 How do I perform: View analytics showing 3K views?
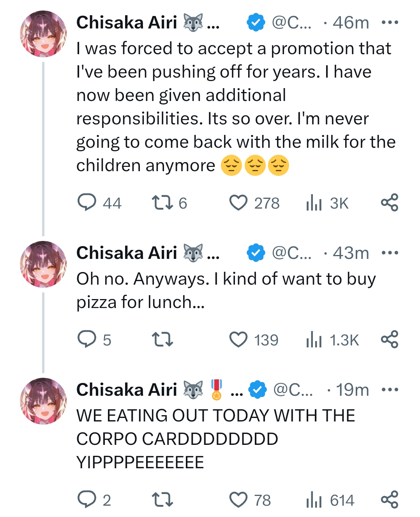click(x=314, y=203)
